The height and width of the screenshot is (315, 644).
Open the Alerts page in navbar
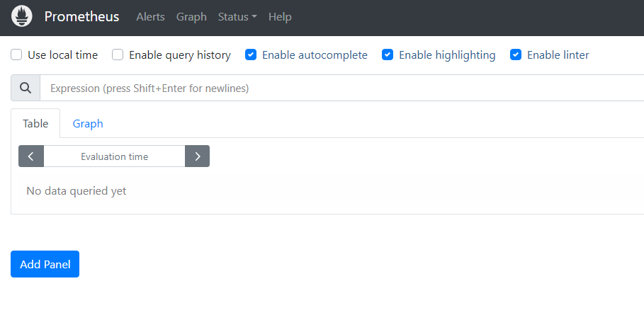150,17
